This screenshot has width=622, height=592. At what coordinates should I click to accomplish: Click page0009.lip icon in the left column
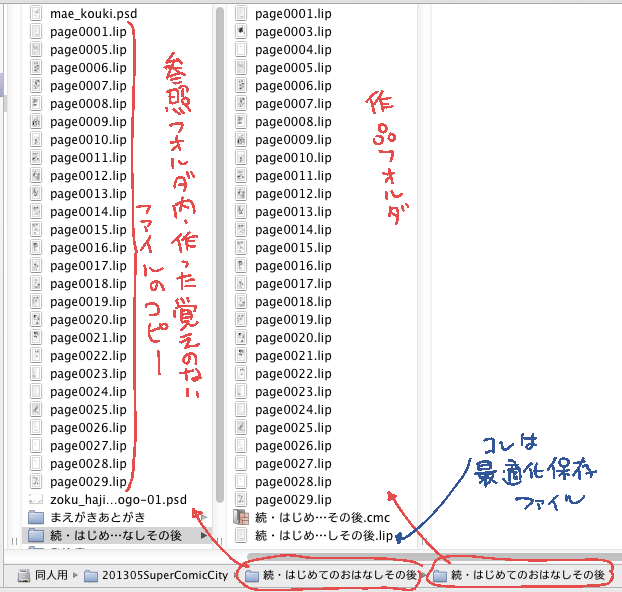pos(36,121)
